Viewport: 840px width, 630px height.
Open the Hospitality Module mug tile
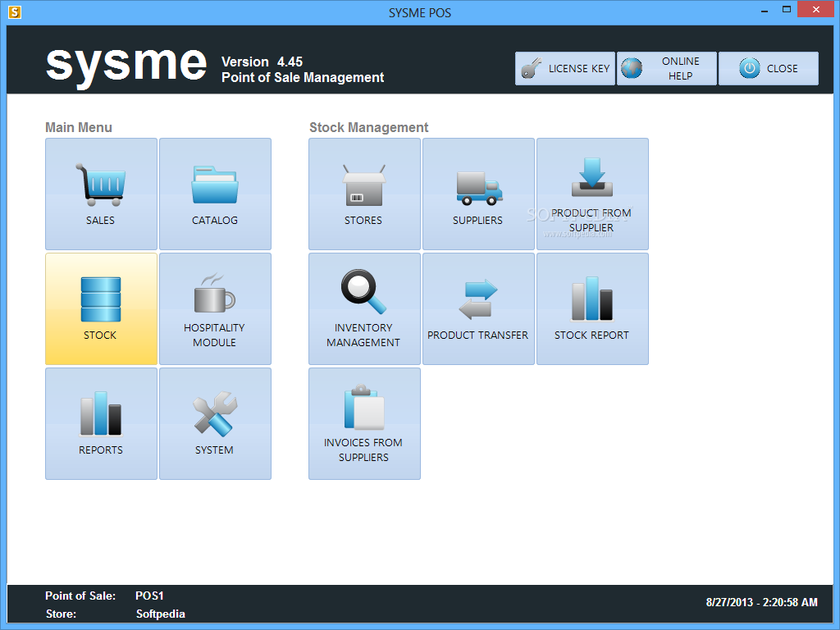(x=216, y=308)
